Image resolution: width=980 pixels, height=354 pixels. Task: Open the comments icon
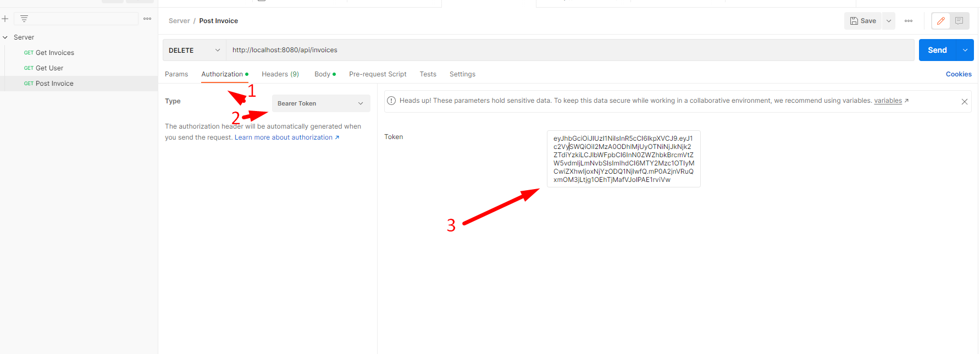click(959, 21)
